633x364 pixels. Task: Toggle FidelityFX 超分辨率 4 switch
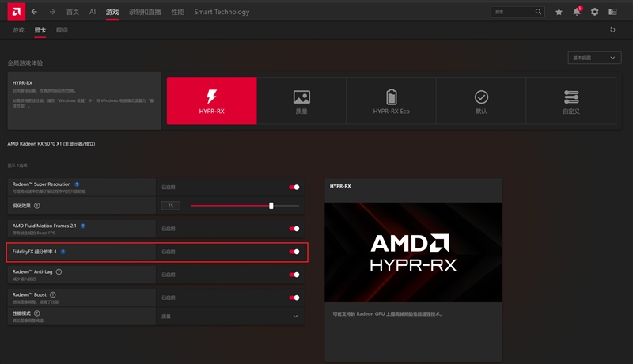(294, 252)
